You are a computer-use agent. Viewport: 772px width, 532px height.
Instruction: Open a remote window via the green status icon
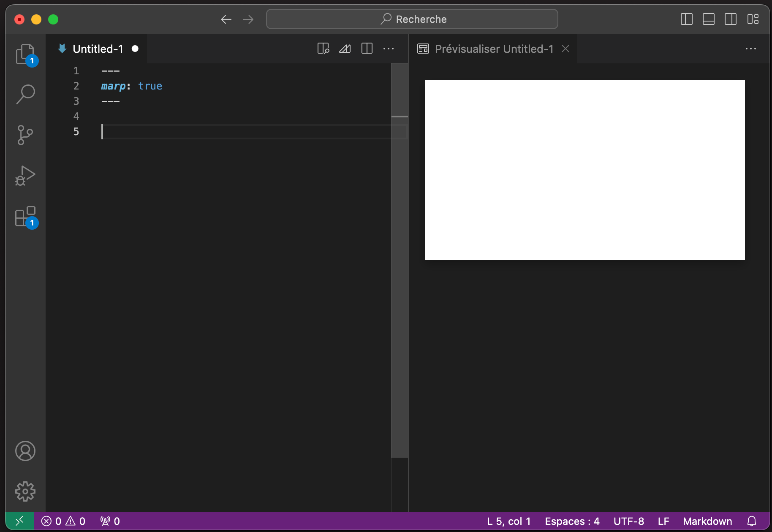coord(19,521)
